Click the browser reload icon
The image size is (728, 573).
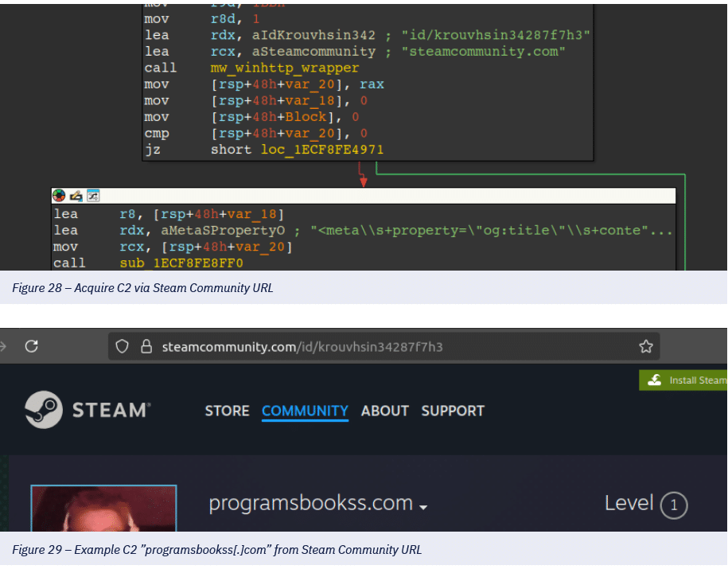click(32, 347)
